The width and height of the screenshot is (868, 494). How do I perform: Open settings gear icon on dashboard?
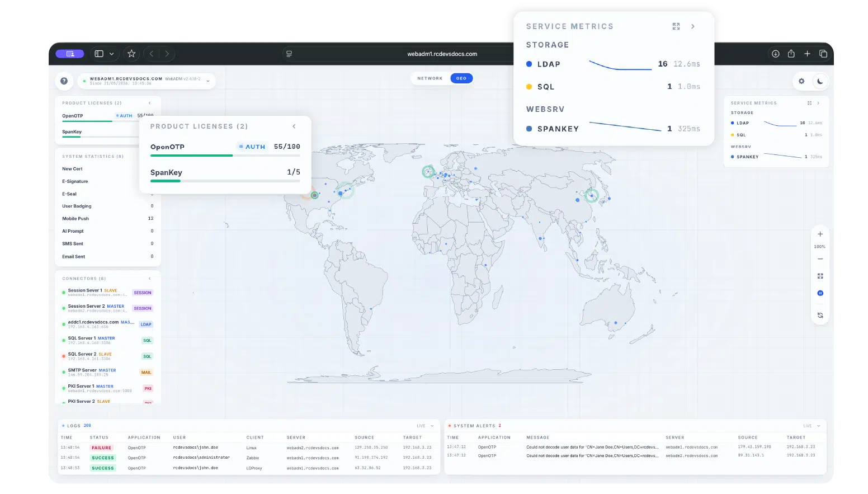pos(801,81)
